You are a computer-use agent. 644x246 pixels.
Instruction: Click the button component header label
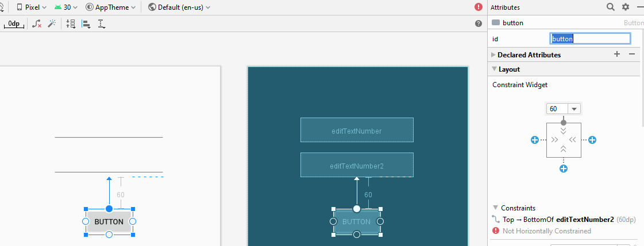point(512,23)
